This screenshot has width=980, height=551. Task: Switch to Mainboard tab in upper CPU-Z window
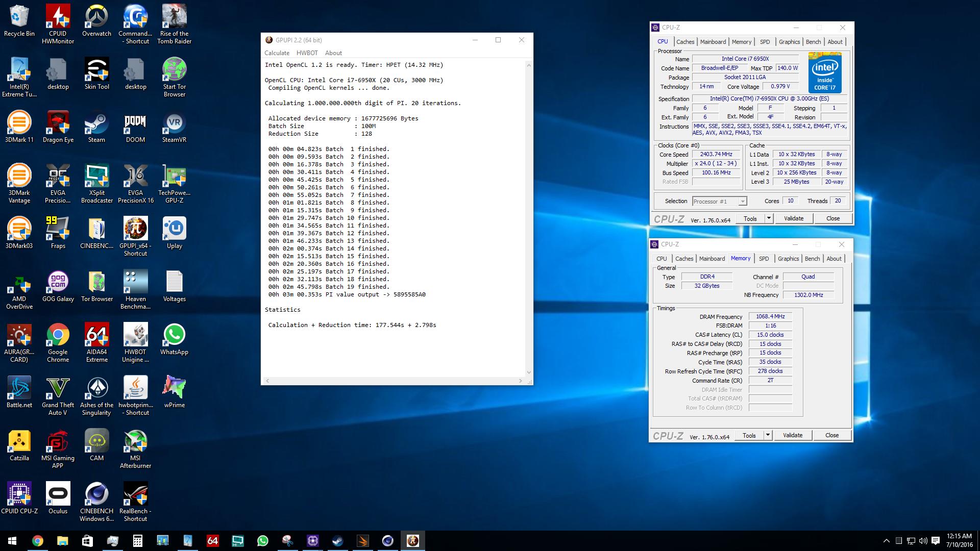click(x=713, y=42)
